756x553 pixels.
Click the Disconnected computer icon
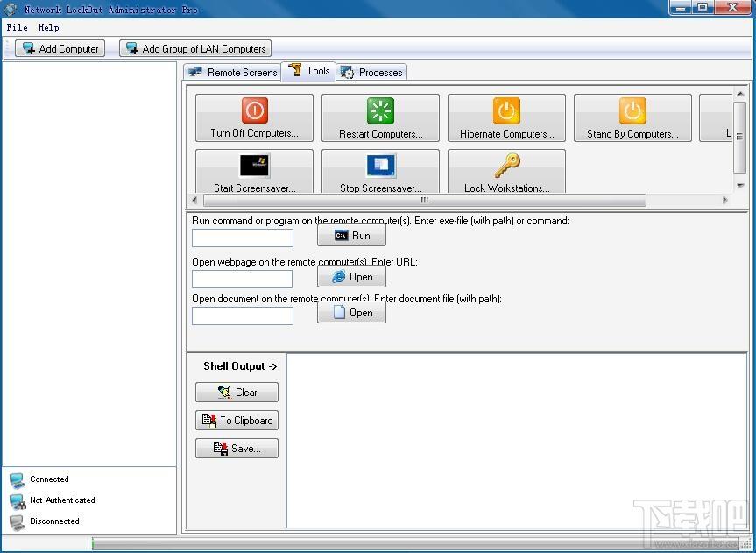(x=18, y=522)
